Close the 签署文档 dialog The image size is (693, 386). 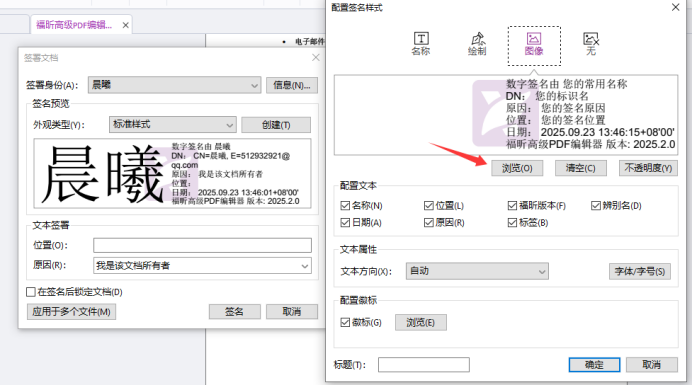316,57
